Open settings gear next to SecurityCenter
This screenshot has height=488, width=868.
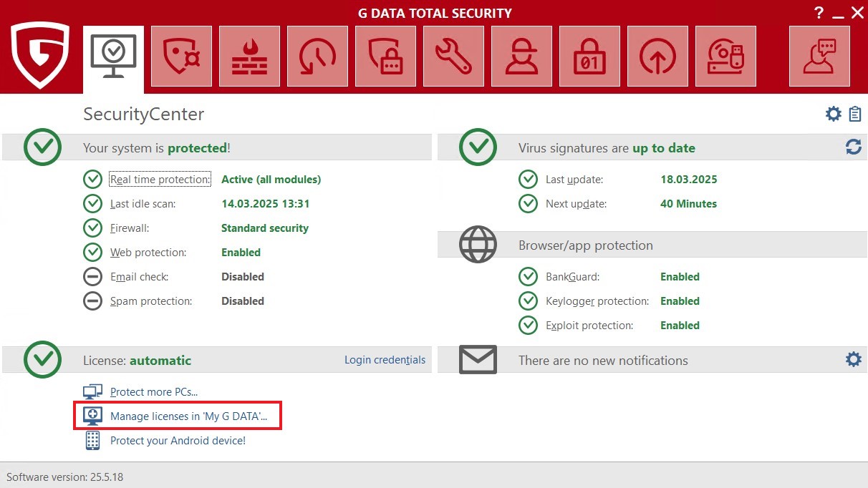(834, 114)
